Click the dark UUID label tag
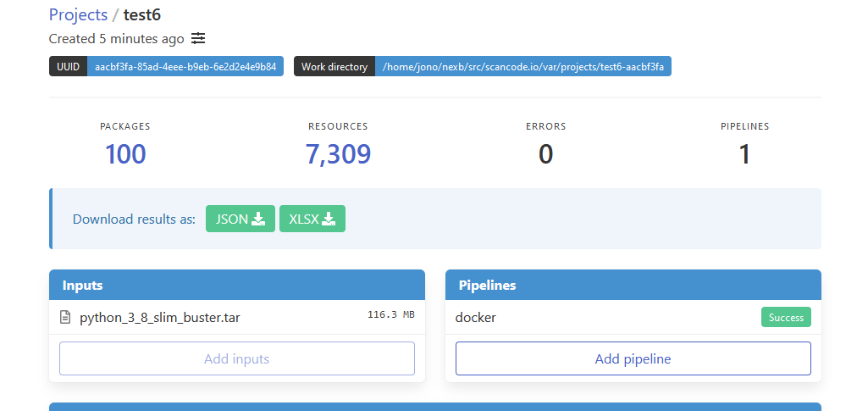868x411 pixels. (68, 67)
